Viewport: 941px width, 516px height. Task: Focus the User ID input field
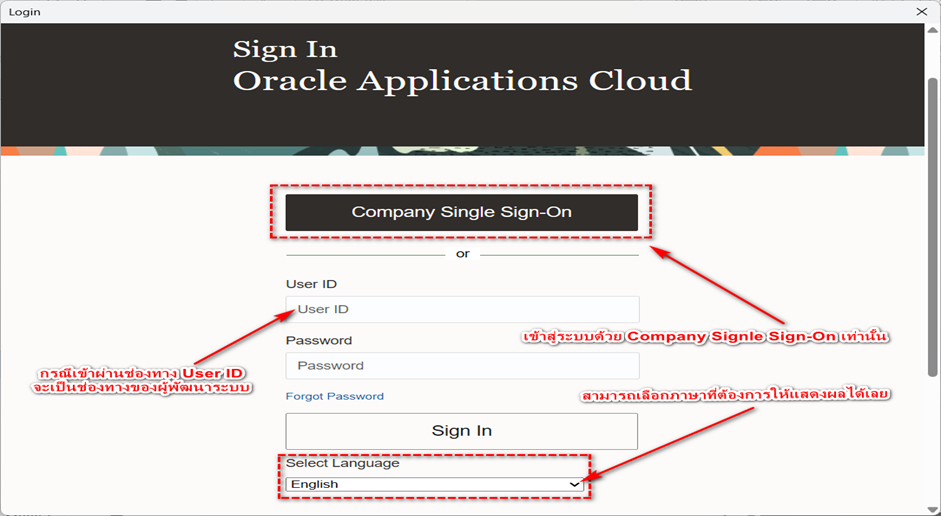(461, 309)
